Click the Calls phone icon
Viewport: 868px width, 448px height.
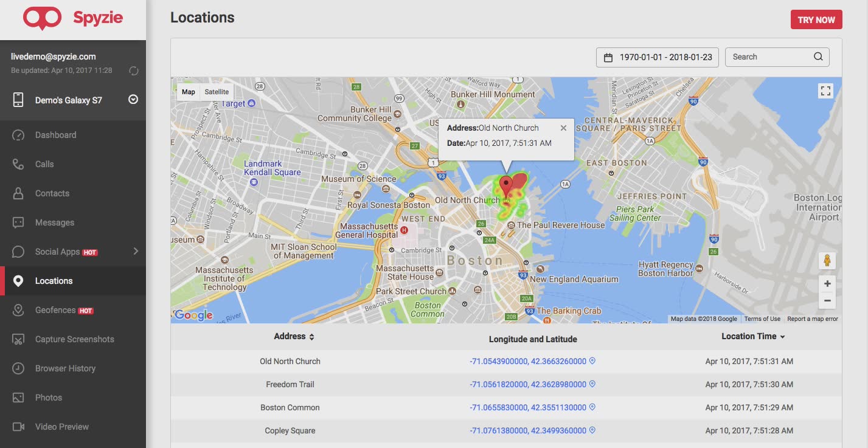tap(18, 164)
